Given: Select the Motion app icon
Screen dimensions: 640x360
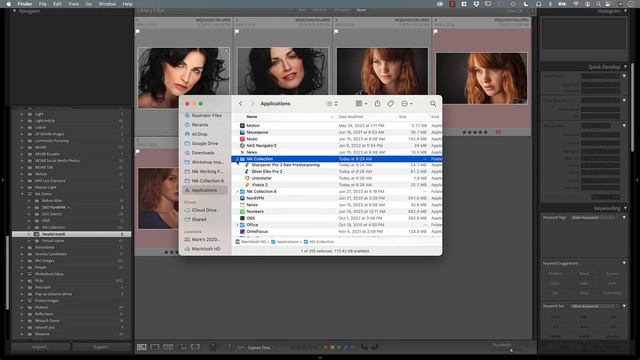Looking at the screenshot, I should click(242, 126).
